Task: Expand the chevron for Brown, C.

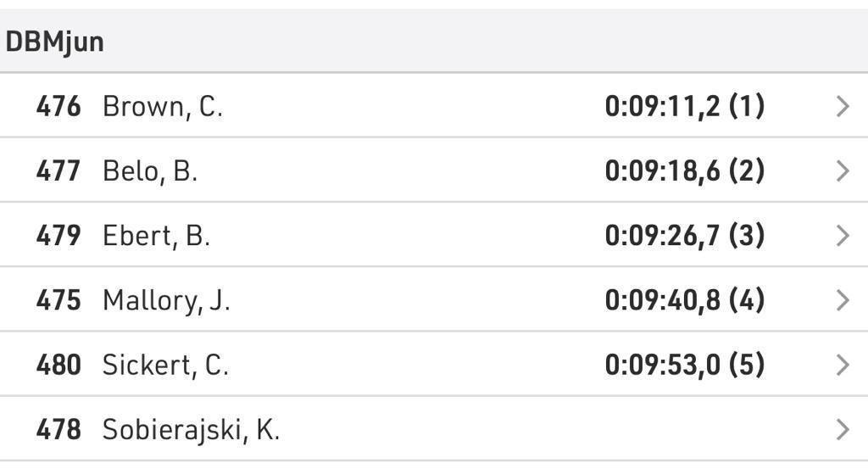Action: tap(842, 107)
